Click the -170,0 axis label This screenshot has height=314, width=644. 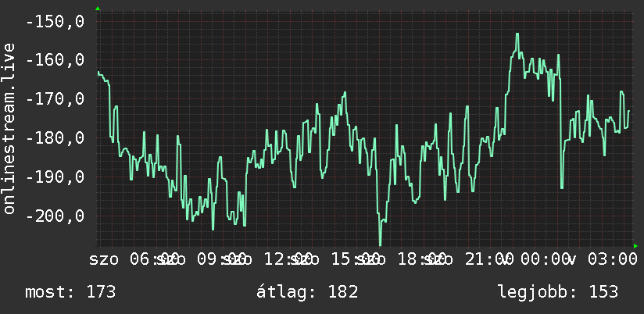point(55,99)
